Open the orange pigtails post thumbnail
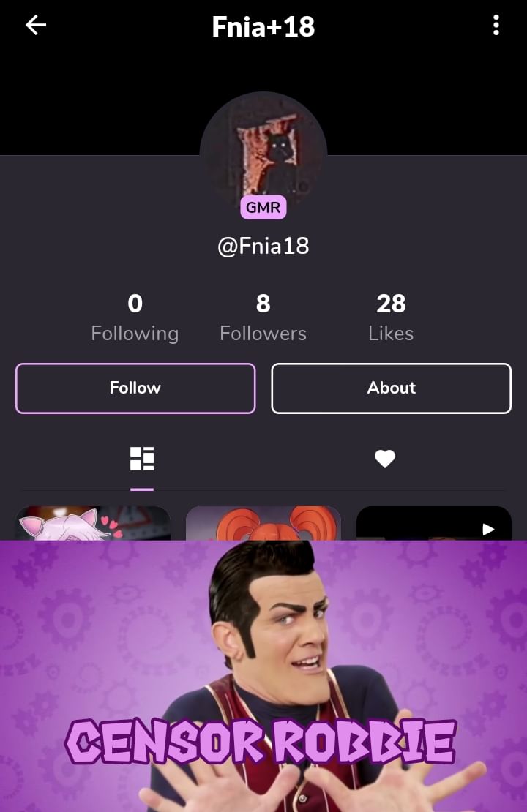 263,523
